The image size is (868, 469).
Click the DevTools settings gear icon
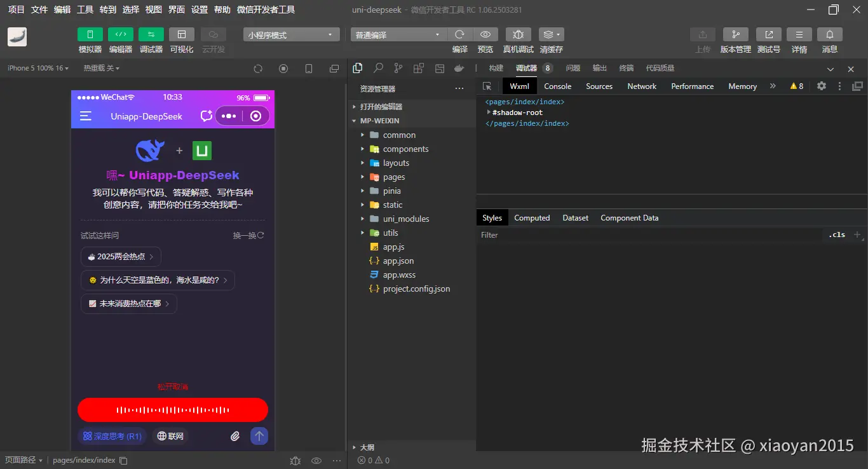point(822,86)
